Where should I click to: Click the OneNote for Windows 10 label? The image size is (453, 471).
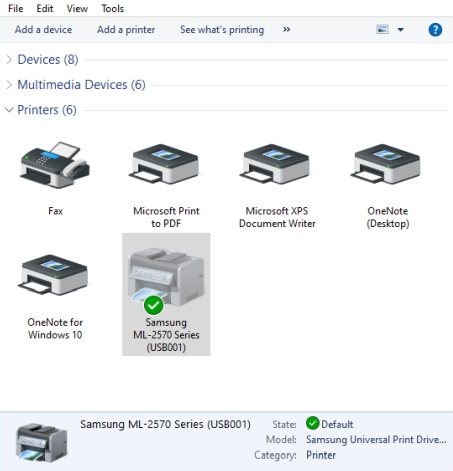point(55,328)
